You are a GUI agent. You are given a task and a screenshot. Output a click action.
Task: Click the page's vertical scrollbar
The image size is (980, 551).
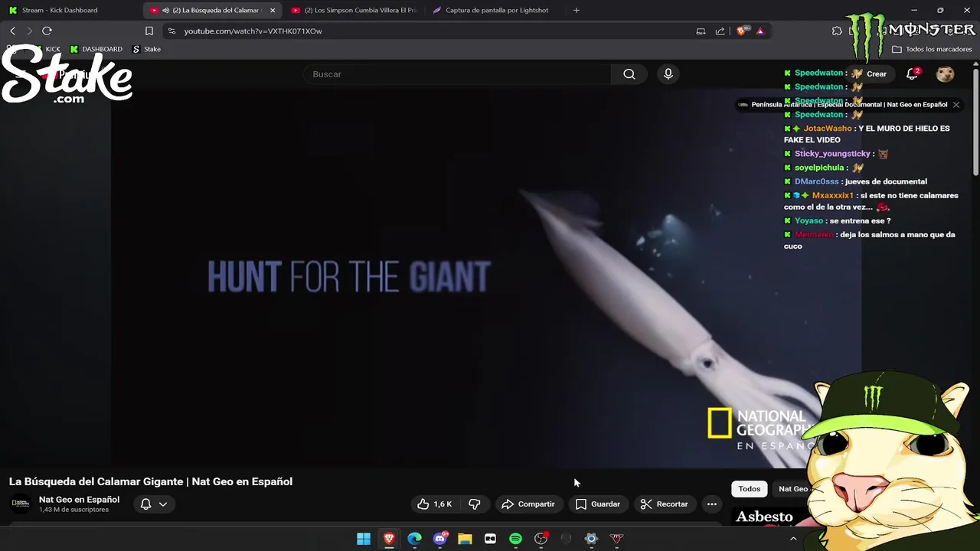(975, 122)
